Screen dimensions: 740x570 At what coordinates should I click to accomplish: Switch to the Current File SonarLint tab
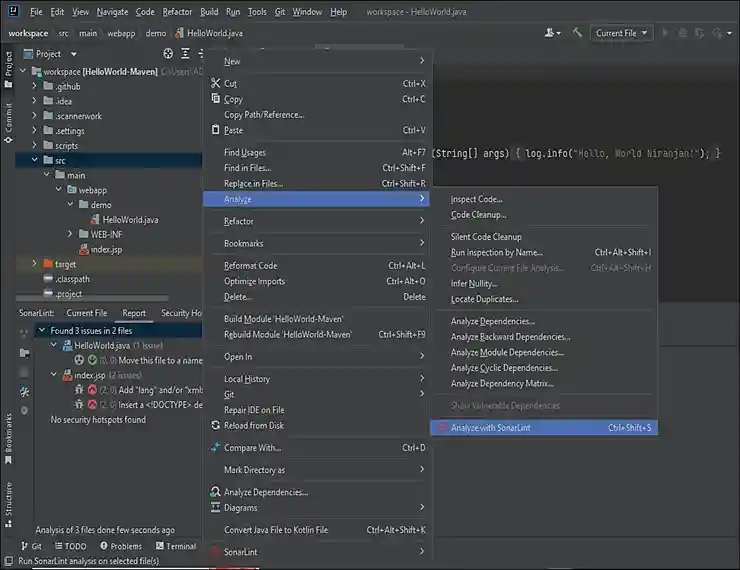click(86, 313)
